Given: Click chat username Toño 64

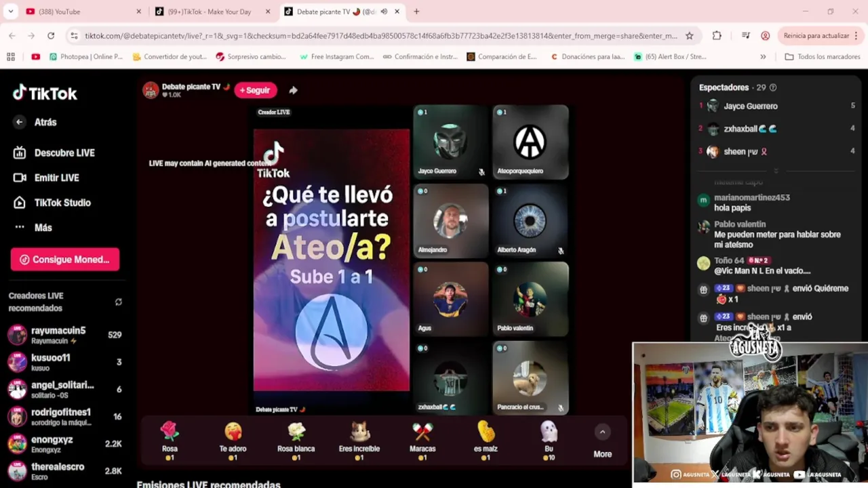Looking at the screenshot, I should coord(729,260).
